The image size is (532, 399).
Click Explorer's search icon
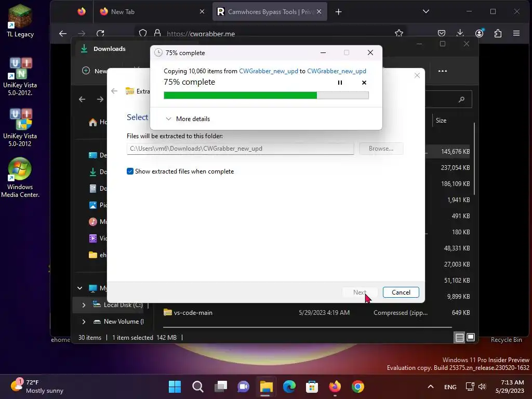461,99
